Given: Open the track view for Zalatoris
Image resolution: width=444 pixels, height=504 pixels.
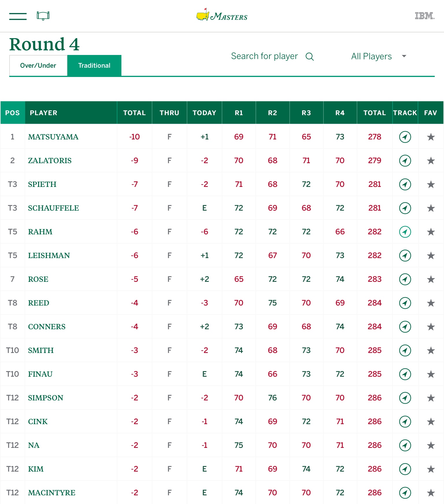Looking at the screenshot, I should [405, 161].
